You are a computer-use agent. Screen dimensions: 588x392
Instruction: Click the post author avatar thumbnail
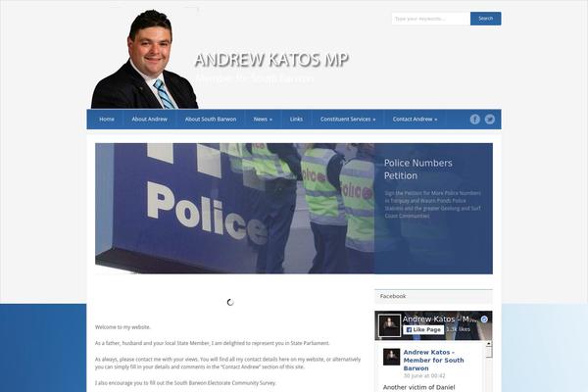(x=391, y=357)
